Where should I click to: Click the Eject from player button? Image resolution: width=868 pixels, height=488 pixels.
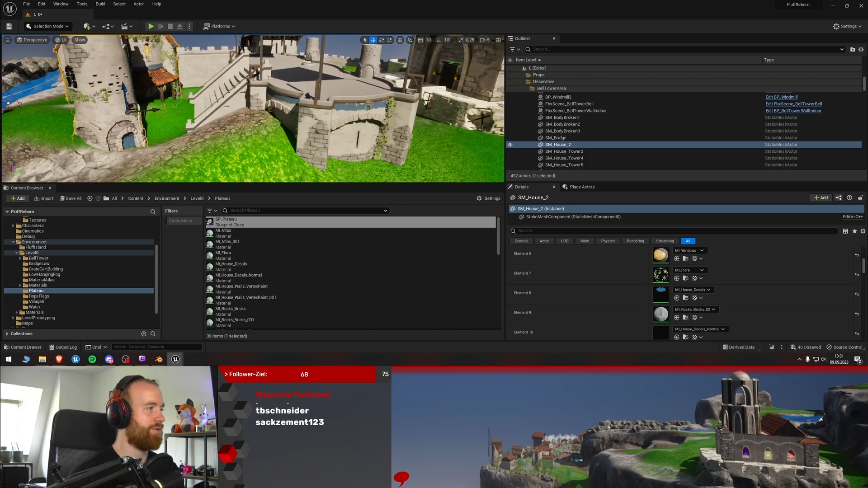tap(179, 26)
